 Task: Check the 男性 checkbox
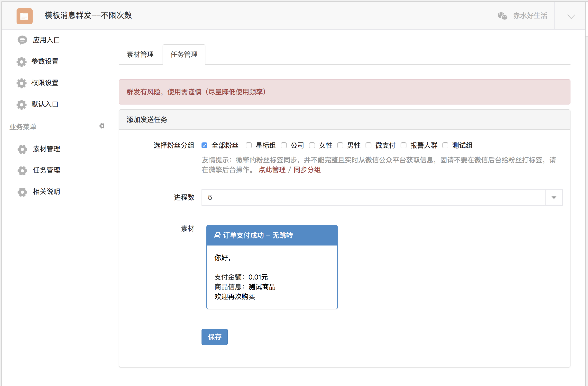click(x=340, y=145)
